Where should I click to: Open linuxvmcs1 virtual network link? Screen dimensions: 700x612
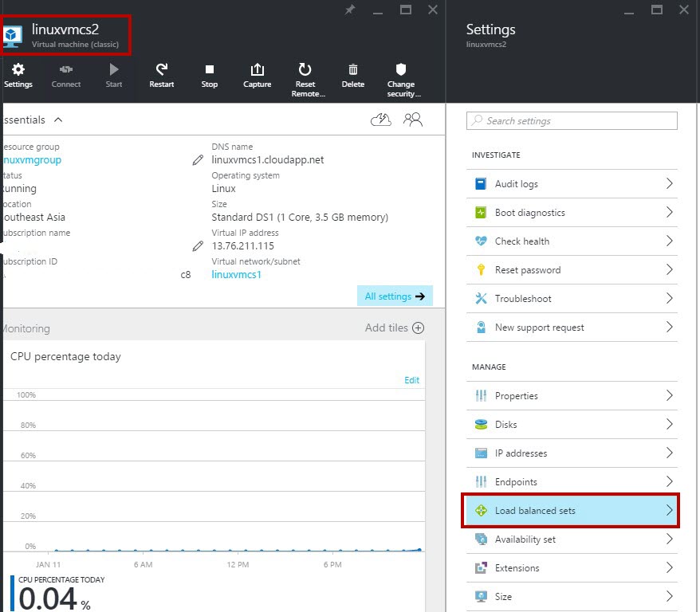236,275
